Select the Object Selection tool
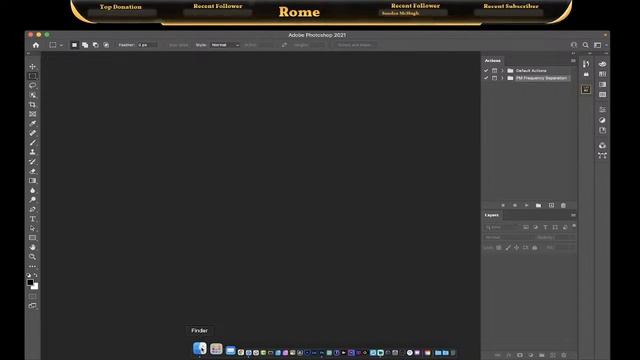 [x=33, y=95]
